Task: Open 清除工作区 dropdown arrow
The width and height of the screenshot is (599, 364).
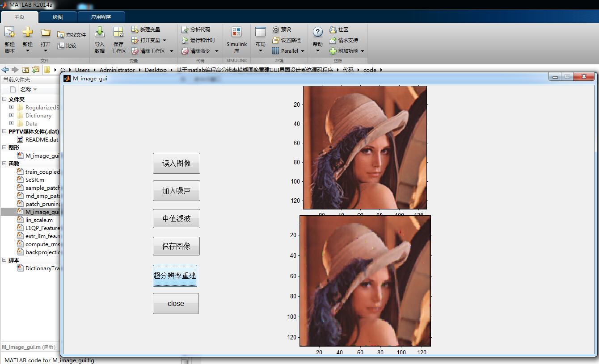Action: coord(171,51)
